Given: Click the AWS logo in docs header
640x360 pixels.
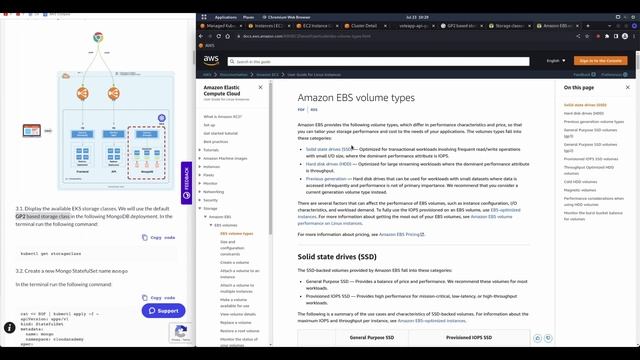Looking at the screenshot, I should [211, 60].
